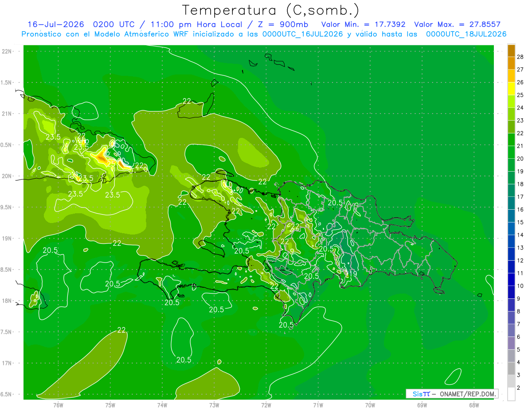
Task: Click "0000UTC_18JUL2026" valid-until time text
Action: [x=466, y=34]
